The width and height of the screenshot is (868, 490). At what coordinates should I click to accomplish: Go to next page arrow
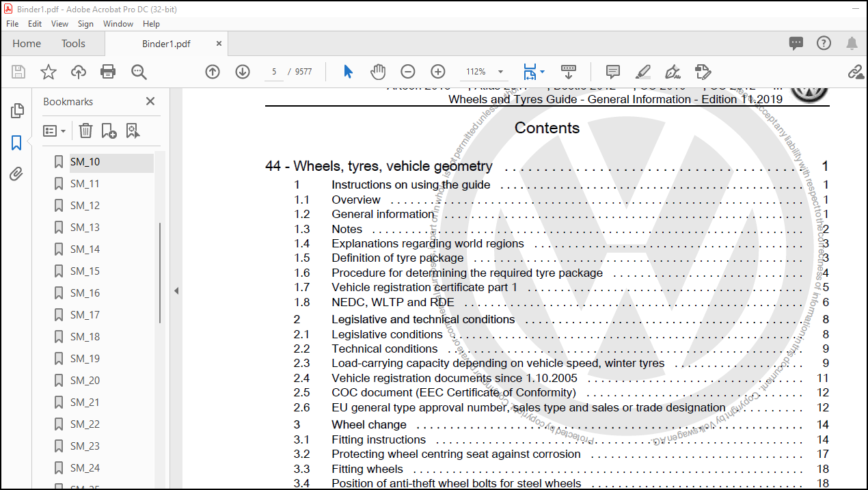pos(243,72)
